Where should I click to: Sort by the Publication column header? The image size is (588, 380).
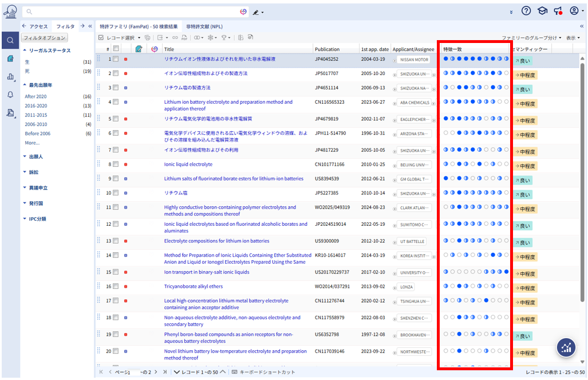(327, 49)
